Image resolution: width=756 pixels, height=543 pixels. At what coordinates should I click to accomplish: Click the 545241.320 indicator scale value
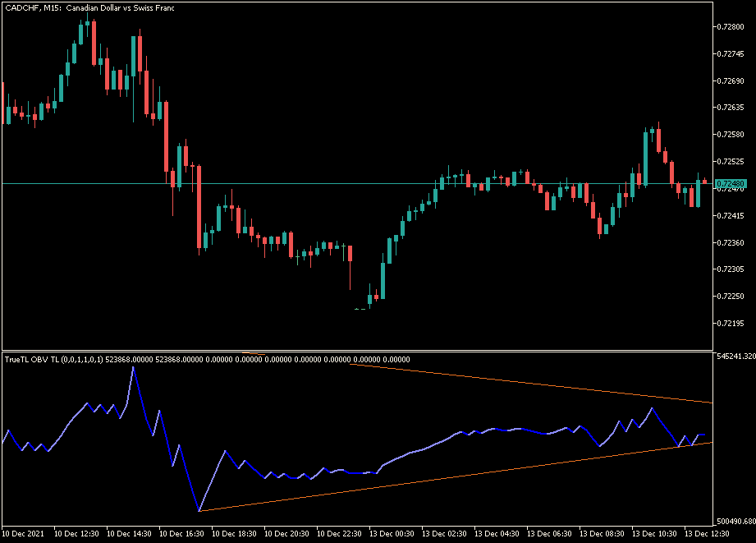point(736,357)
